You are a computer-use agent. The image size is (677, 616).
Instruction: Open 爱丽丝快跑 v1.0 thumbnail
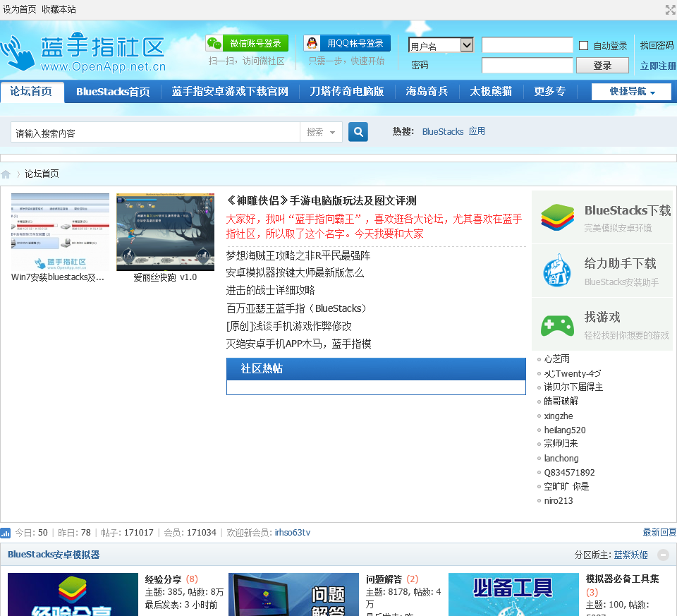click(165, 232)
